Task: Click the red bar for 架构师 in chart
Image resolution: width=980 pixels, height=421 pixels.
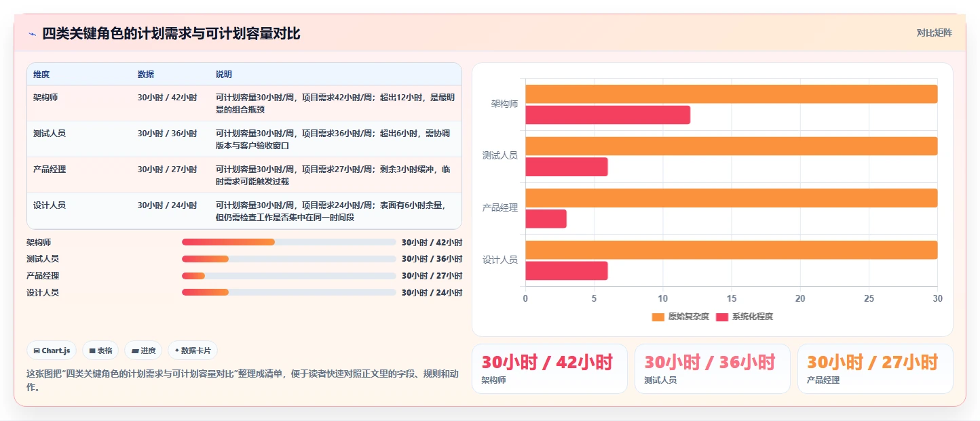Action: (x=607, y=115)
